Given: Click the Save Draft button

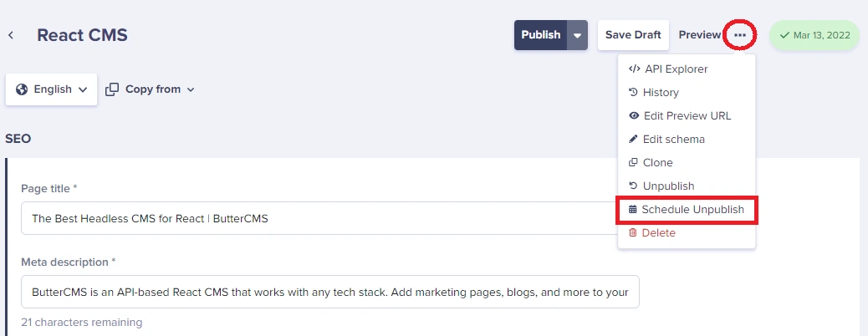Looking at the screenshot, I should click(633, 35).
